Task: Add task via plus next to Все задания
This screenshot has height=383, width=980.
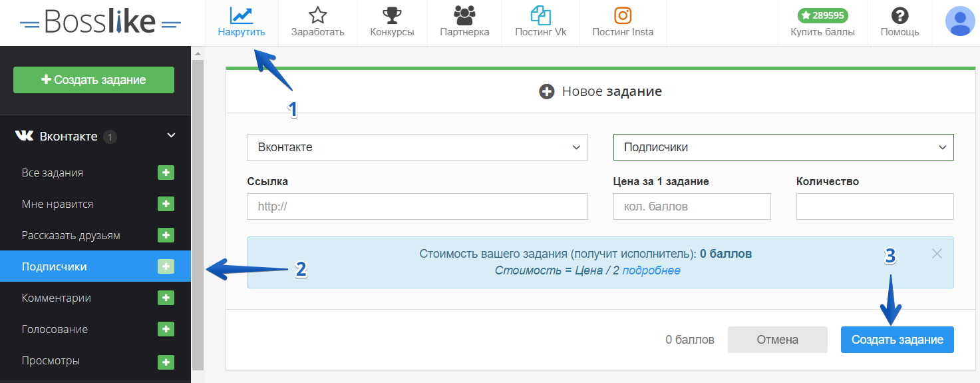Action: 166,173
